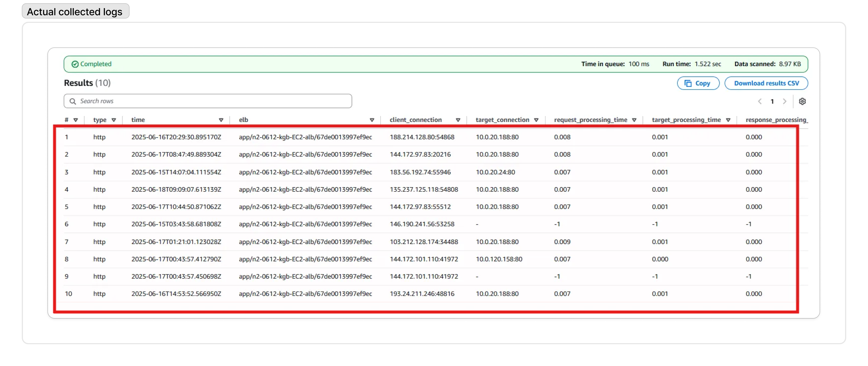Open sort menu for target_processing_time column
The width and height of the screenshot is (868, 366).
tap(728, 120)
